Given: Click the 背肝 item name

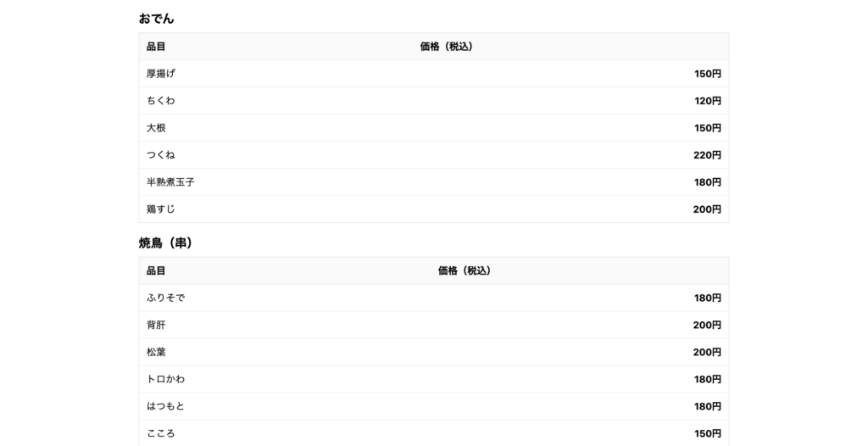Looking at the screenshot, I should click(156, 326).
